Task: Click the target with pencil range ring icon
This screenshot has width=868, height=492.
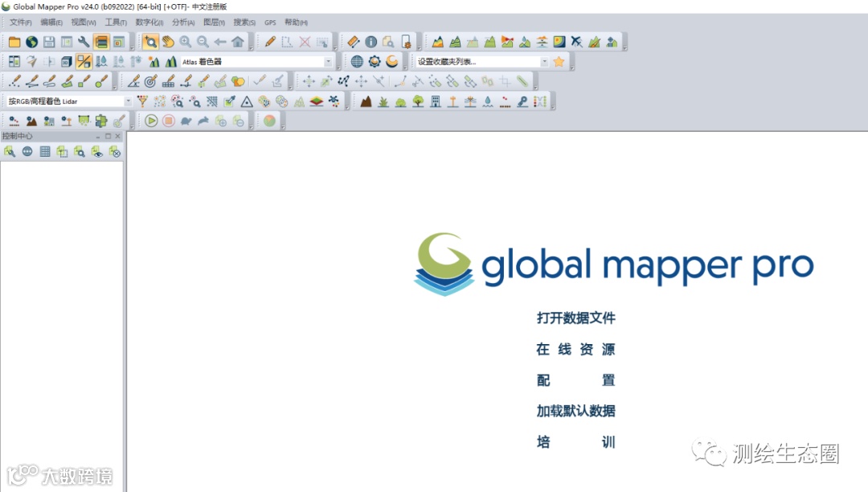Action: tap(150, 81)
